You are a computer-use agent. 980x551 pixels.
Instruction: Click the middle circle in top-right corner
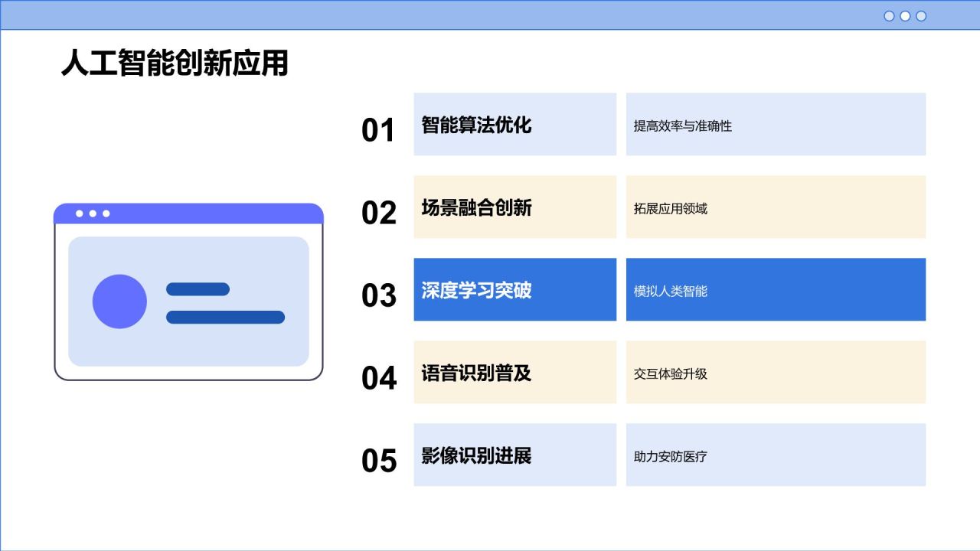[x=905, y=16]
